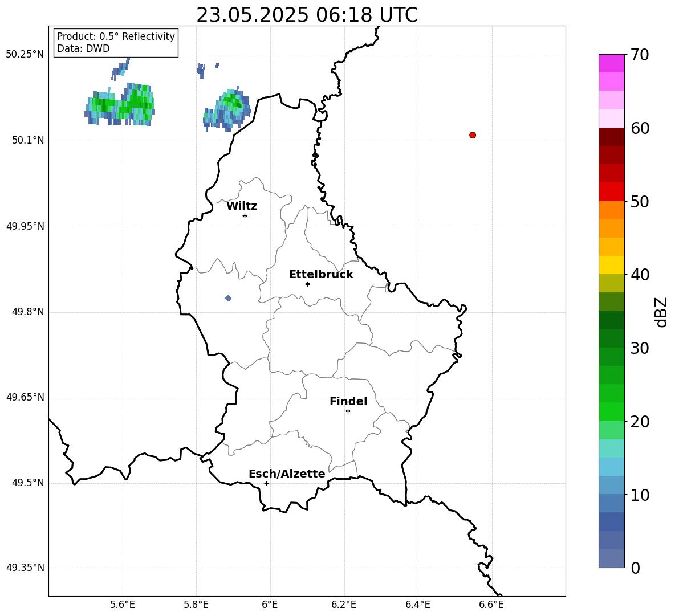Click the 5.6°E longitude label
Viewport: 675px width, 616px height.
coord(123,605)
